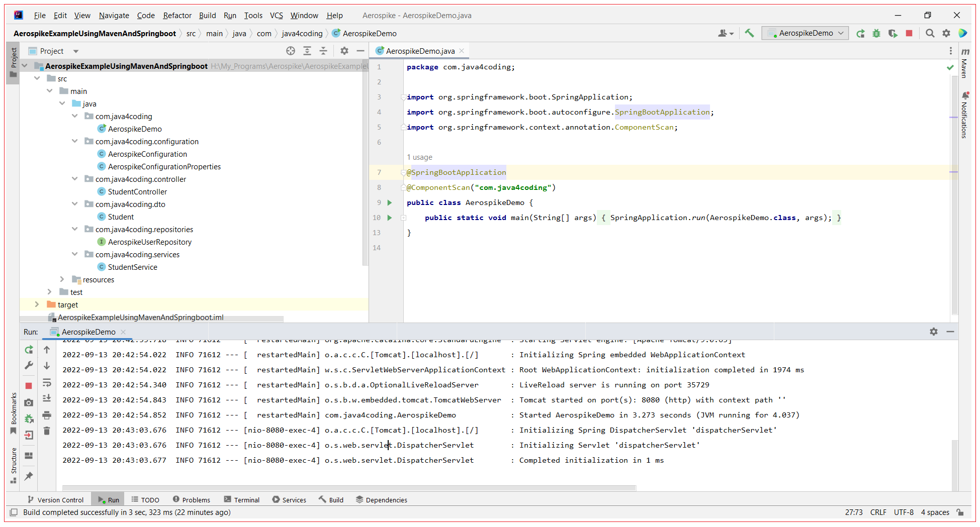This screenshot has height=527, width=980.
Task: Hide the Project tool window
Action: [x=361, y=51]
